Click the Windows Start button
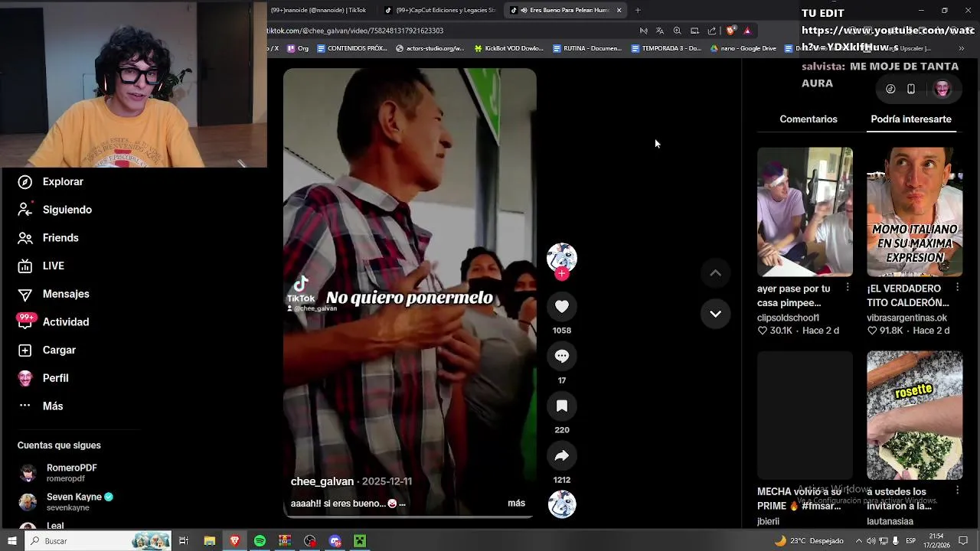 [x=11, y=541]
